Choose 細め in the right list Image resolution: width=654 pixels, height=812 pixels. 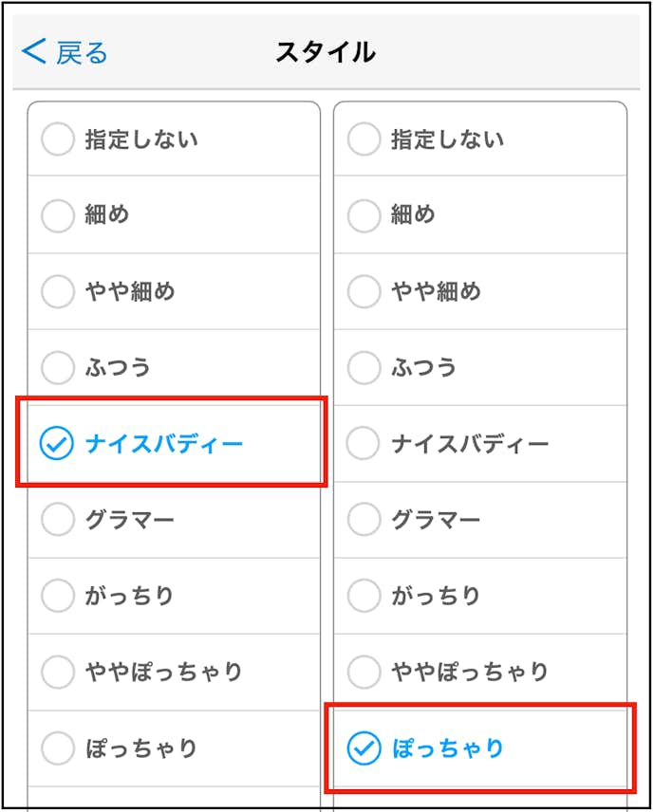point(364,215)
